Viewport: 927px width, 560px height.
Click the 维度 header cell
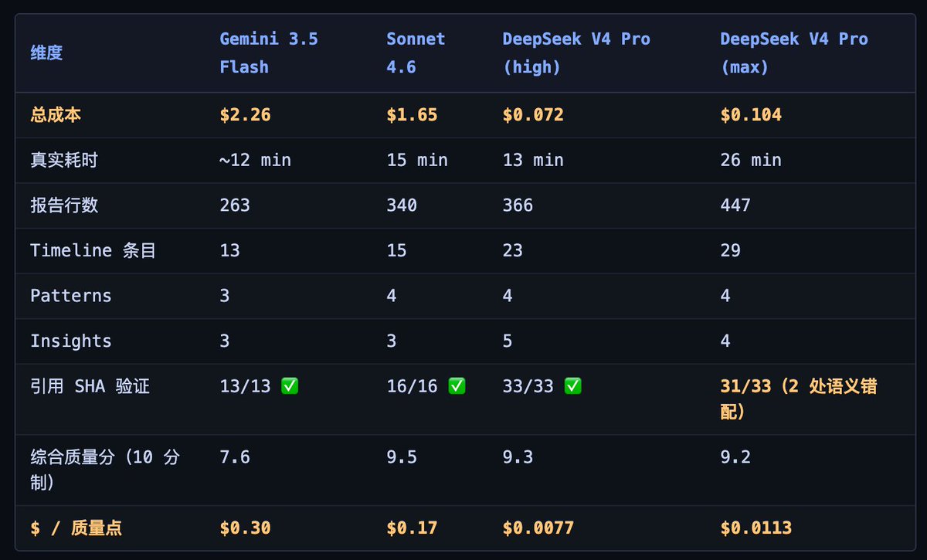(46, 53)
